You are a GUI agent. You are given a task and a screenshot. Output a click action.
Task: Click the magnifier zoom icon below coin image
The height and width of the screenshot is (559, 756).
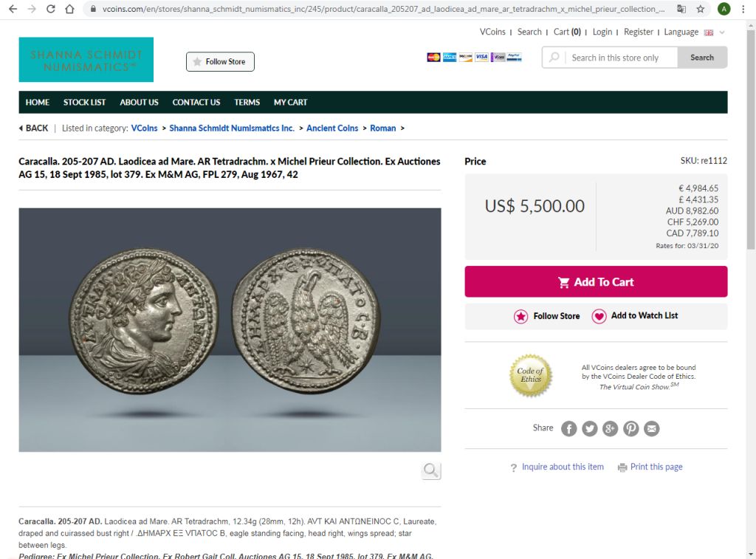click(x=431, y=470)
